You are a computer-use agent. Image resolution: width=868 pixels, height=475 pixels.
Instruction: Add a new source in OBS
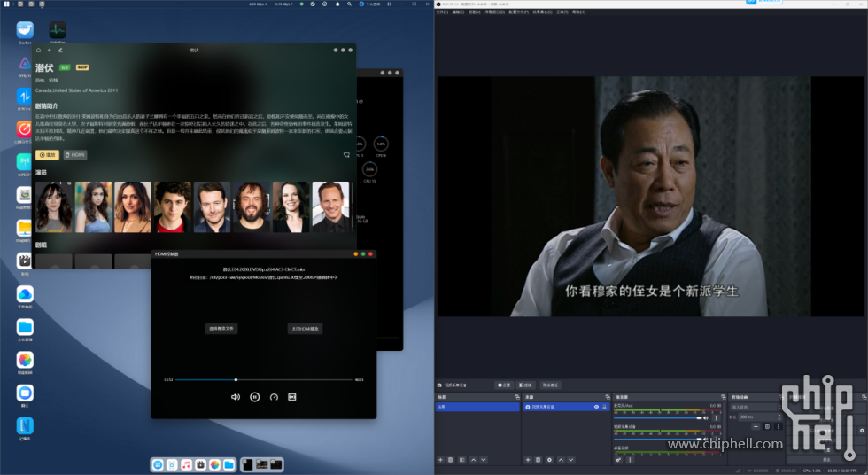point(528,460)
